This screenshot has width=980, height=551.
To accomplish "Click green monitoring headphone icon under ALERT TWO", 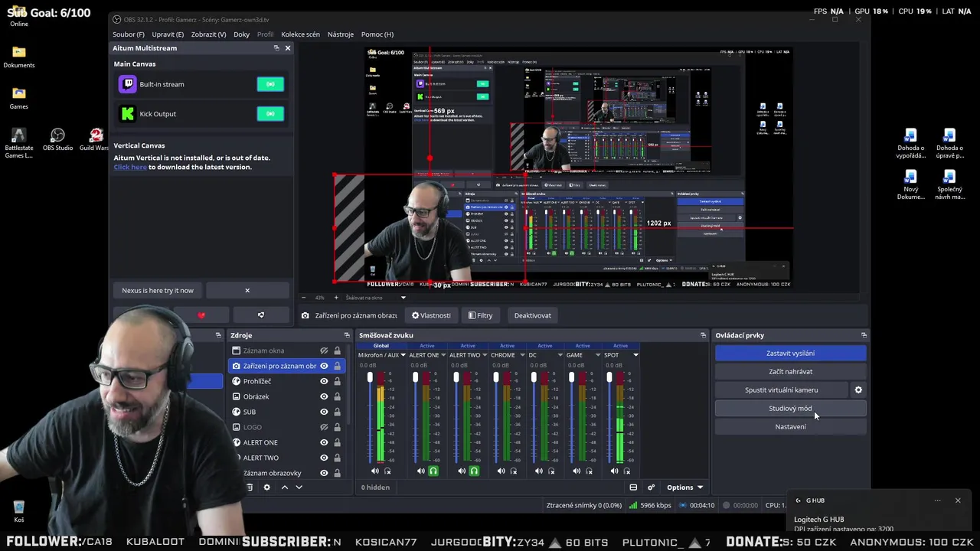I will click(x=474, y=471).
